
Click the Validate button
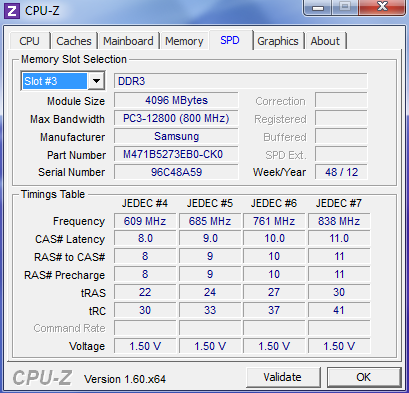tap(283, 377)
